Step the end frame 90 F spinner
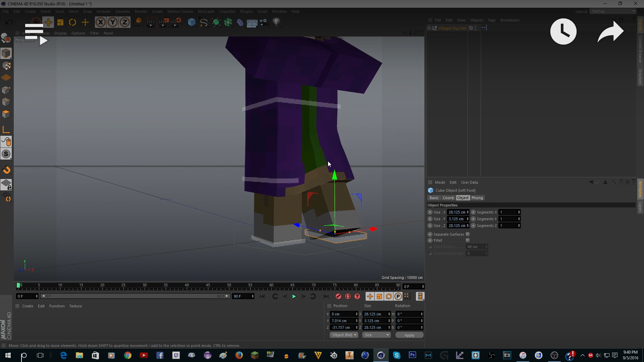The width and height of the screenshot is (644, 362). point(252,296)
